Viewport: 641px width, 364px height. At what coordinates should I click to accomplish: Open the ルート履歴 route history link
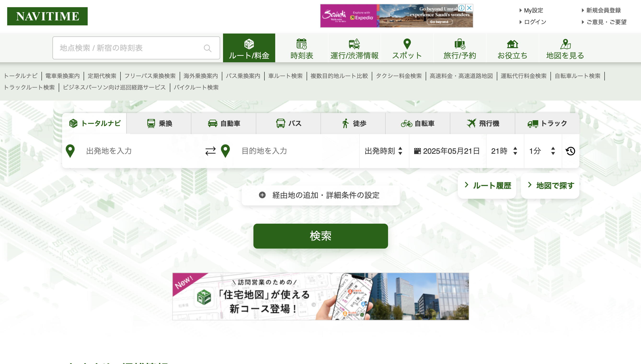(487, 186)
